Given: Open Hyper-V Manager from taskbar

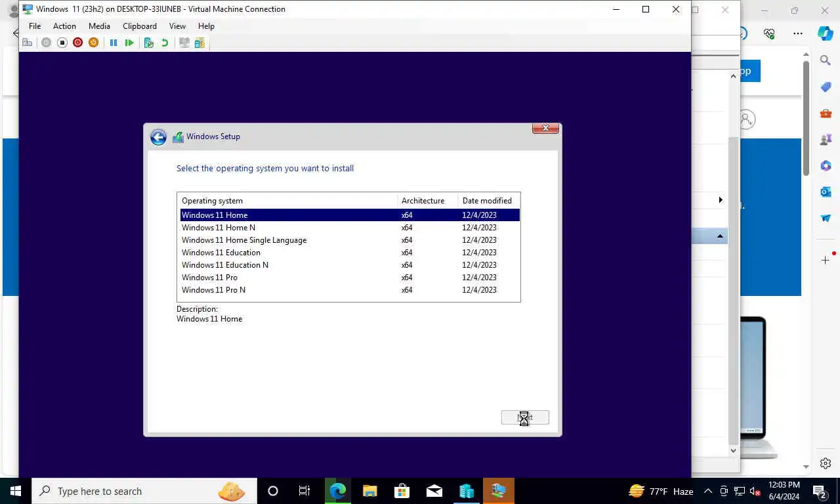Looking at the screenshot, I should coord(466,491).
